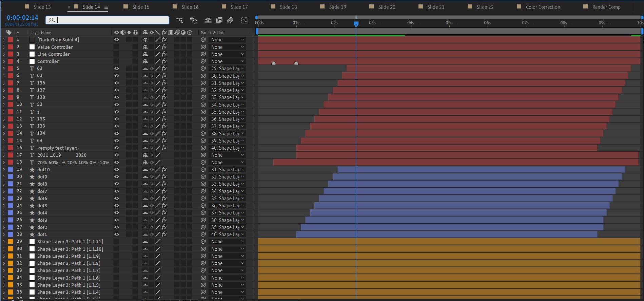Expand layer 1 Dark Gray Solid twirl arrow
Image resolution: width=644 pixels, height=301 pixels.
pyautogui.click(x=4, y=40)
